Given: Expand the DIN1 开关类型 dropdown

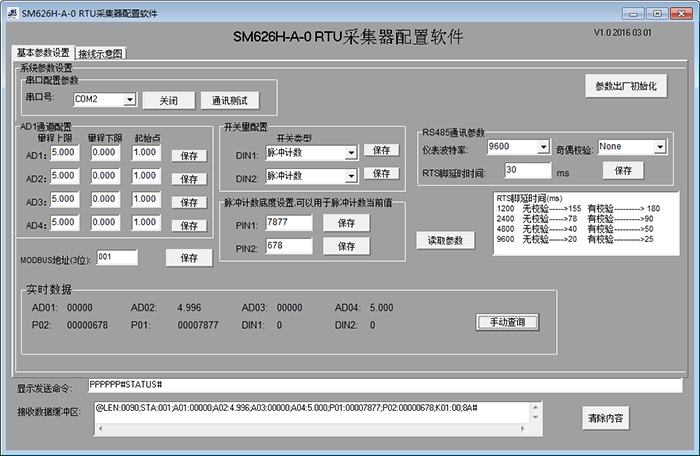Looking at the screenshot, I should point(350,153).
